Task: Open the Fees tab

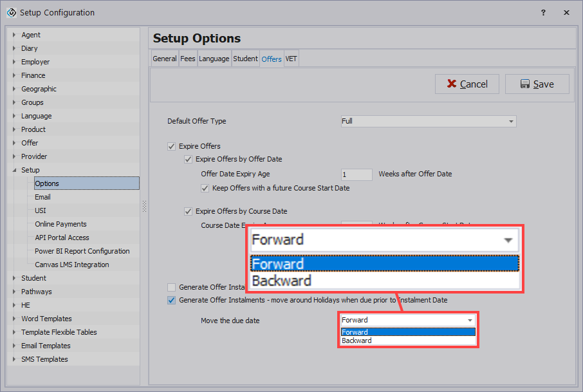Action: pyautogui.click(x=187, y=59)
